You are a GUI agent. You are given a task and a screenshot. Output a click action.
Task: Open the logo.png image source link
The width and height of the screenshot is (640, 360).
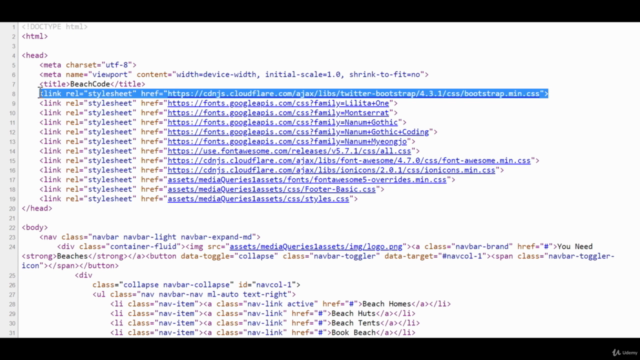coord(316,247)
